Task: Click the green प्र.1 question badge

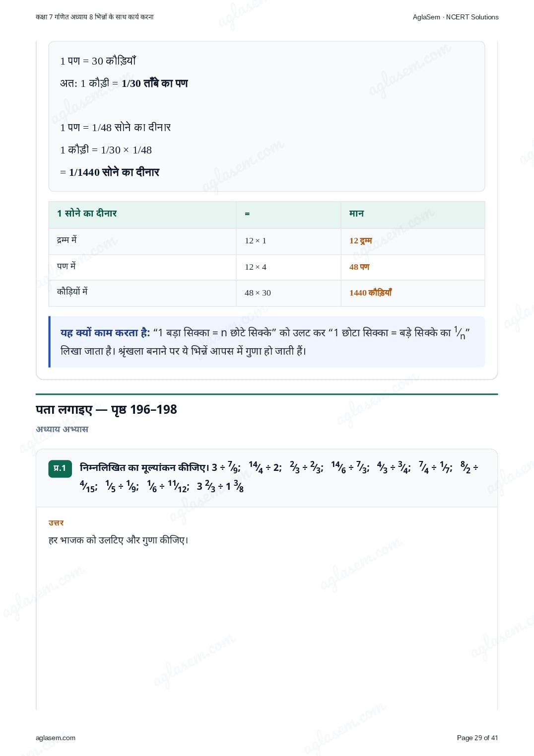Action: tap(60, 468)
